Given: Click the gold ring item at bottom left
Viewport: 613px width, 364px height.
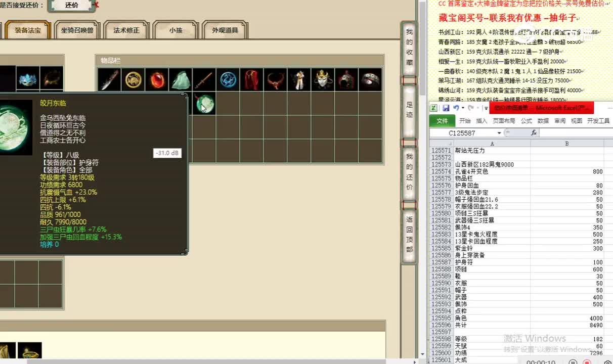Looking at the screenshot, I should click(29, 350).
